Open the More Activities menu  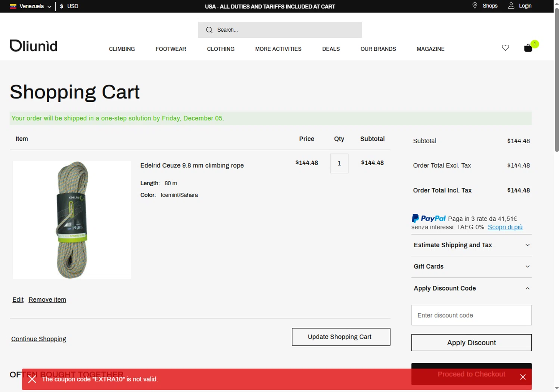click(278, 49)
